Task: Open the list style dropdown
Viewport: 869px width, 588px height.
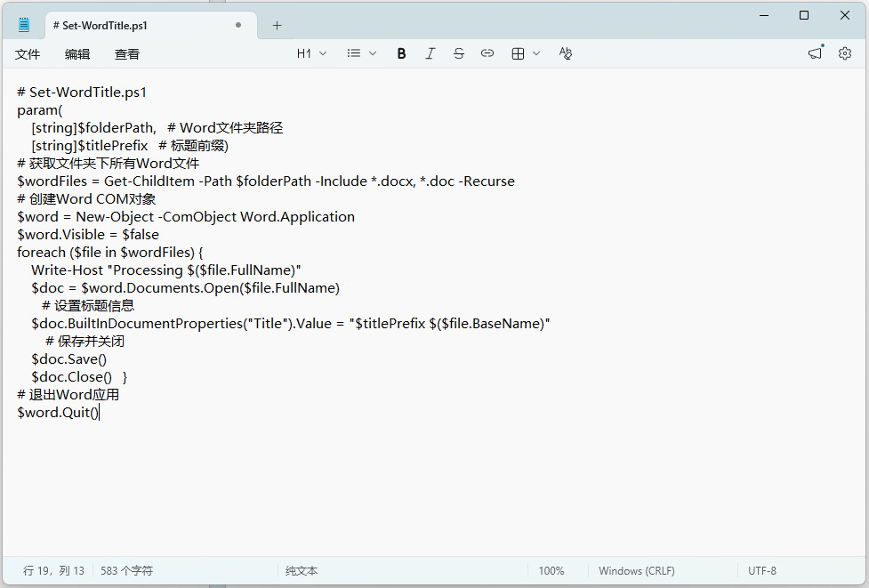Action: (x=362, y=53)
